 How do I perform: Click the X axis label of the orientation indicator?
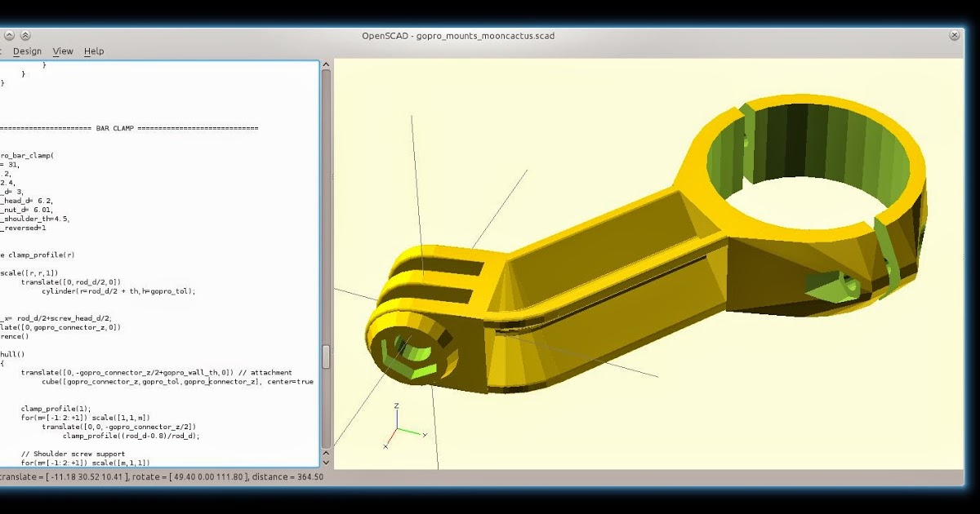(x=385, y=446)
